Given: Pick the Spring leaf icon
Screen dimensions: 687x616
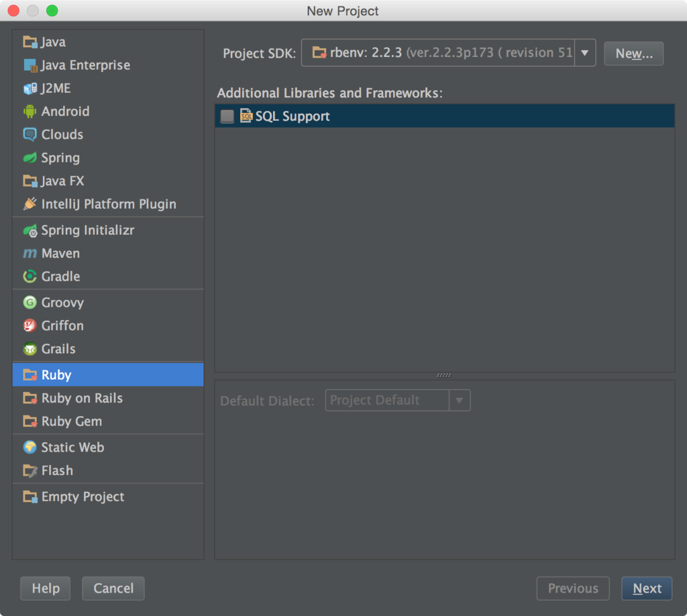Looking at the screenshot, I should pyautogui.click(x=30, y=158).
